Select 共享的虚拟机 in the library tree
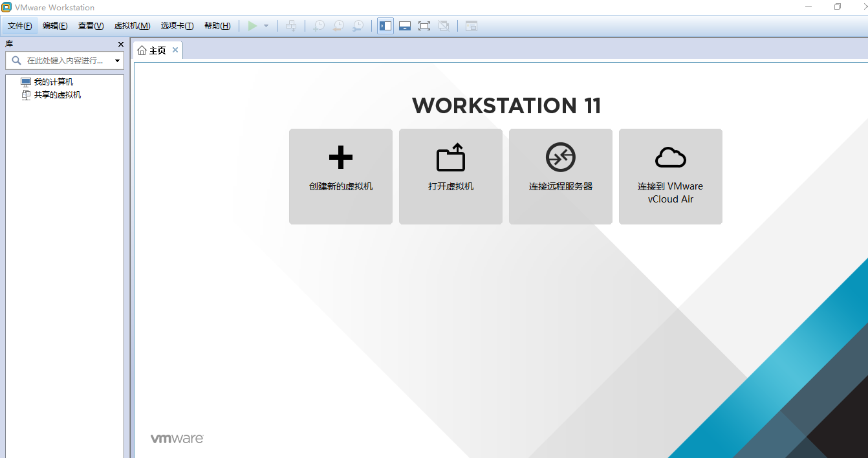Viewport: 868px width, 458px height. click(x=57, y=95)
